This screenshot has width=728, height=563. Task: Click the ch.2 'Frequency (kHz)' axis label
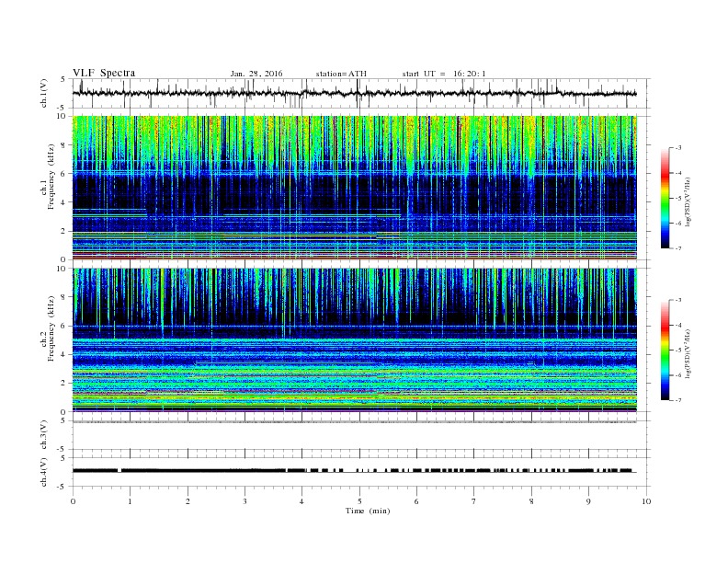pos(51,328)
